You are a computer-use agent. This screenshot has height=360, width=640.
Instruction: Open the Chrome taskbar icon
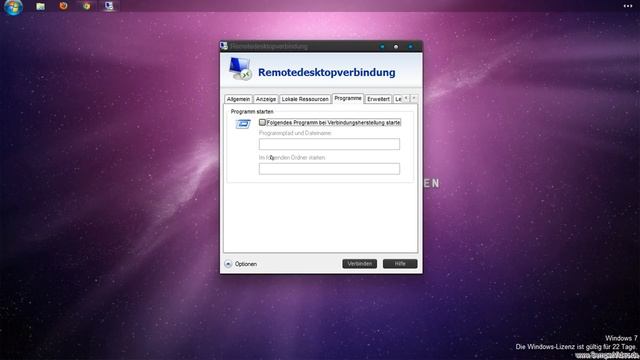(86, 6)
